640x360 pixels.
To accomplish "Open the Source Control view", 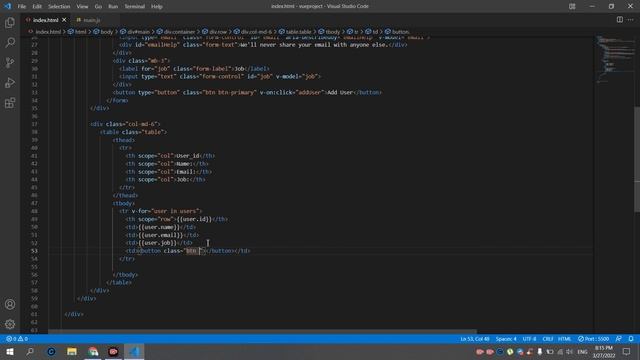I will pos(10,62).
